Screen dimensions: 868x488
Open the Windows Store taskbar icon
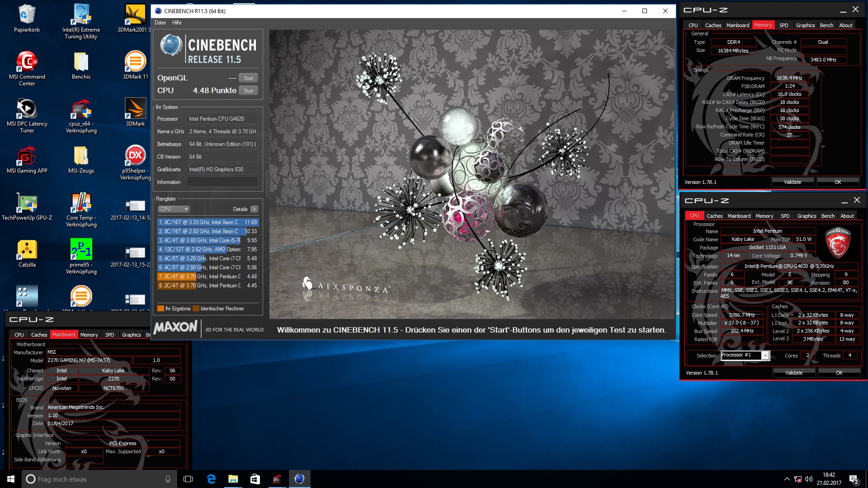tap(255, 479)
